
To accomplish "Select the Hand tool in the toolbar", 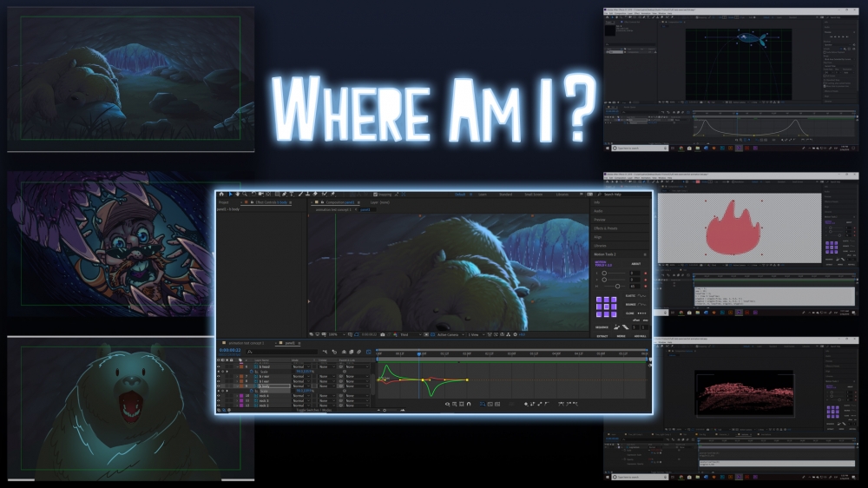I will (238, 195).
